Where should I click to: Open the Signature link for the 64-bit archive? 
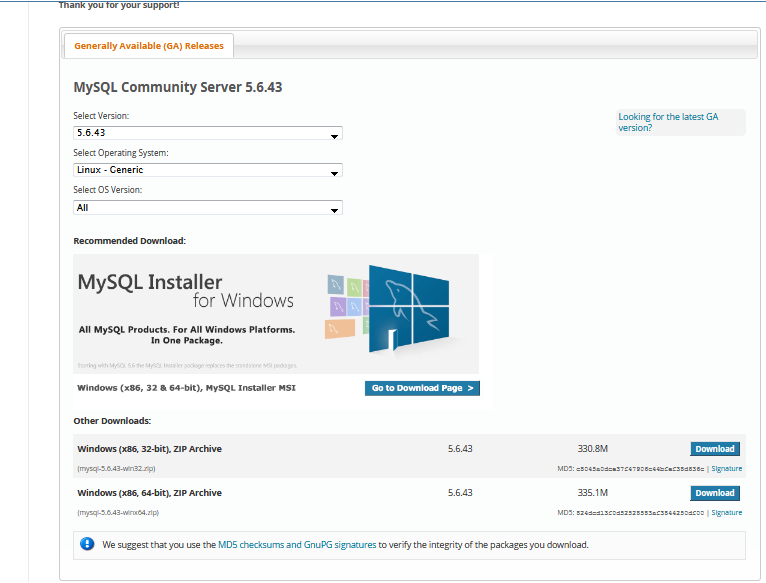coord(726,512)
